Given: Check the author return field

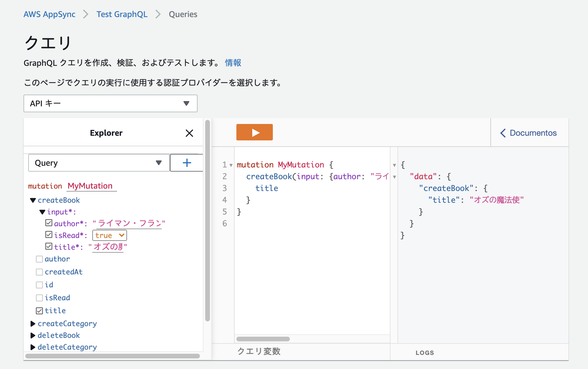Looking at the screenshot, I should point(39,259).
